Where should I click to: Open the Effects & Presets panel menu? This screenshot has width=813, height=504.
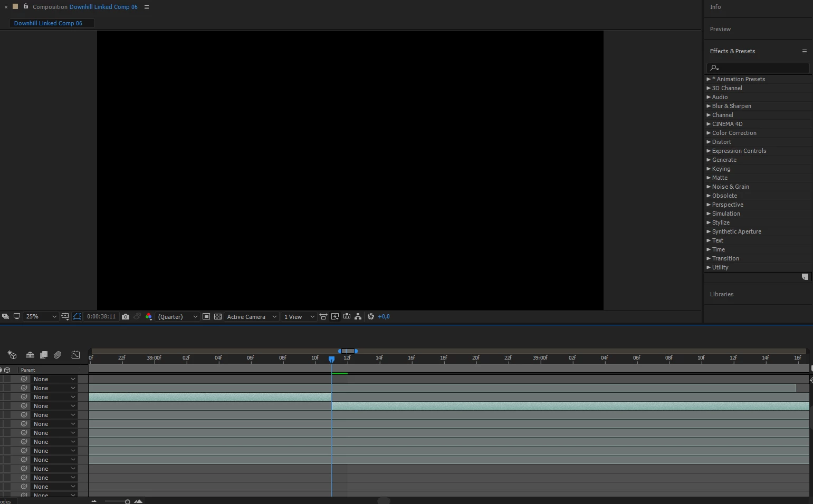click(x=805, y=51)
